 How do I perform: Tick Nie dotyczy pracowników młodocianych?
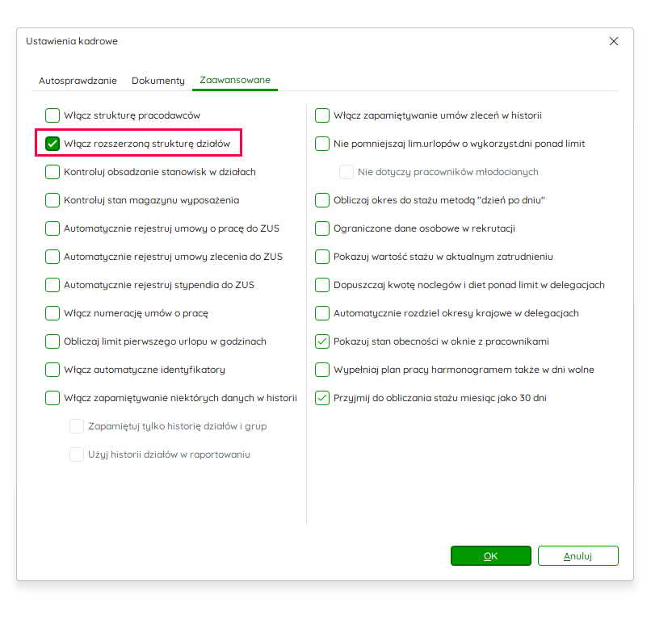pyautogui.click(x=346, y=172)
